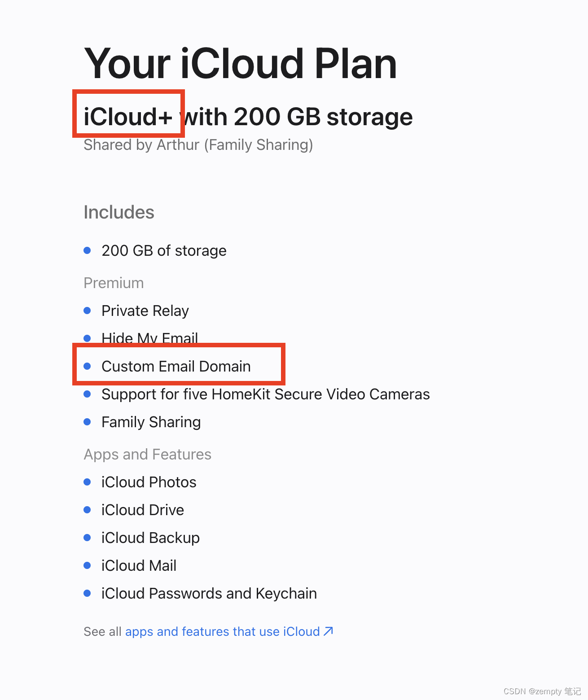Select the blue bullet beside Private Relay
Screen dimensions: 588x700
pos(87,311)
